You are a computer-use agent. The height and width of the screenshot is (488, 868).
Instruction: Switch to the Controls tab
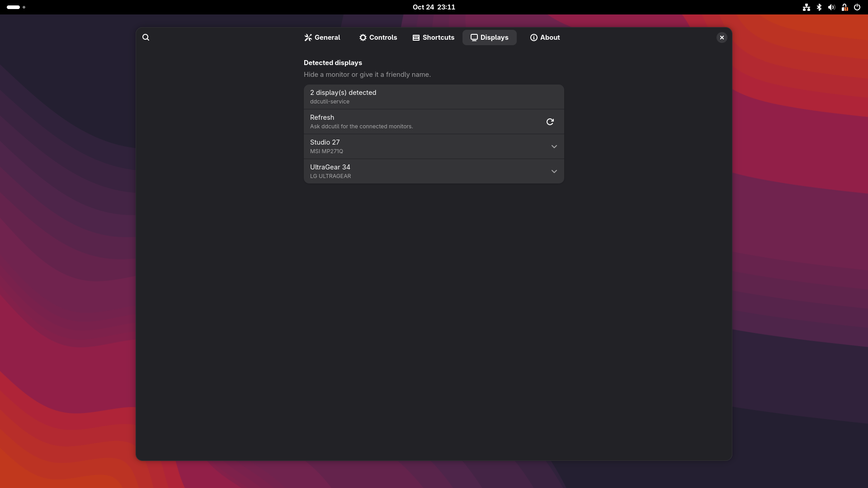(x=378, y=38)
